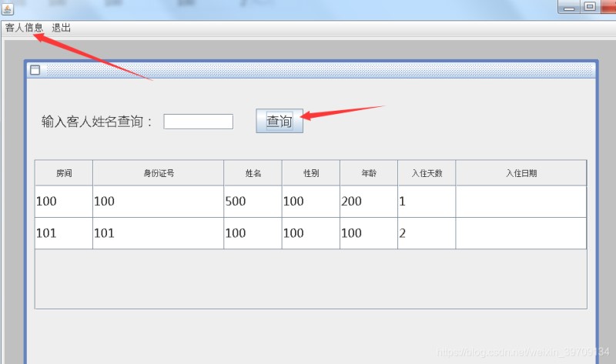Select room cell 101 in second row
This screenshot has height=364, width=616.
pos(64,233)
